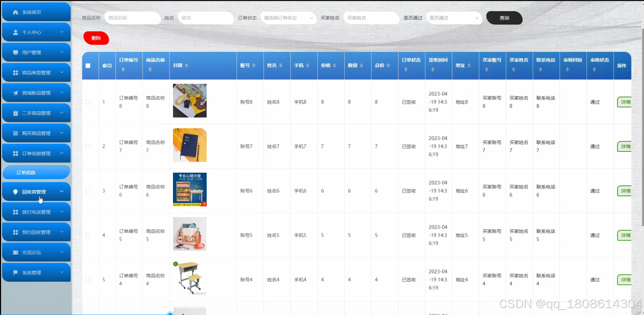Expand 回收商管理 menu chevron
This screenshot has width=644, height=315.
tap(62, 191)
